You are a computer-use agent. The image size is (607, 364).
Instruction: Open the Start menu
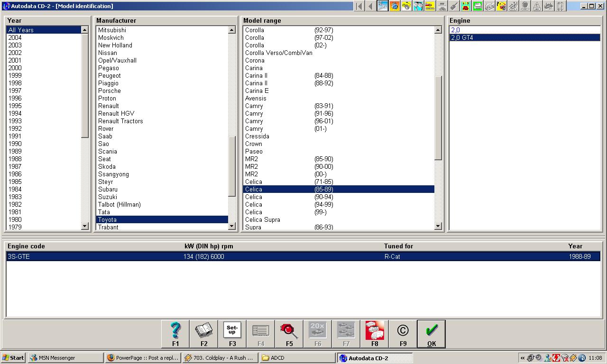[13, 358]
